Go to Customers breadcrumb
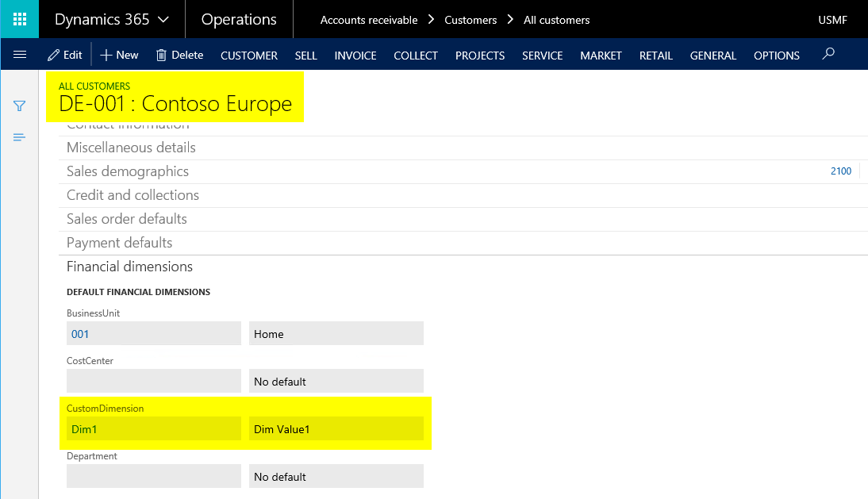The width and height of the screenshot is (868, 499). click(x=470, y=20)
